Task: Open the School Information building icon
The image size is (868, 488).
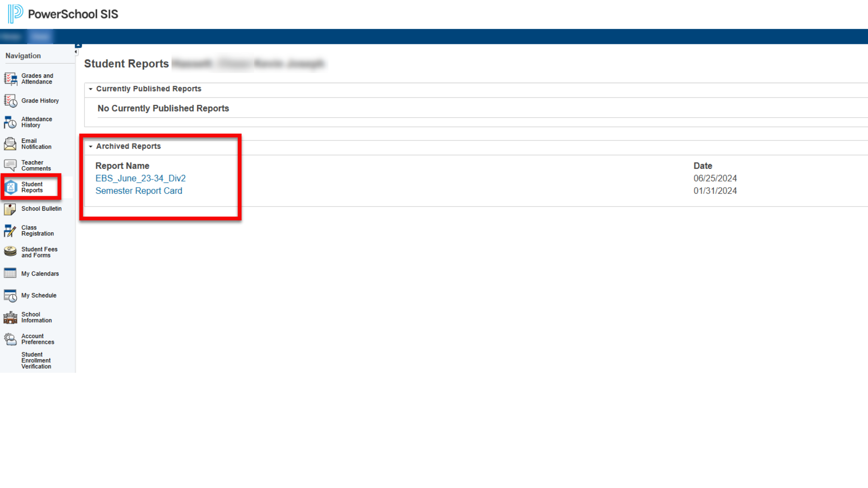Action: click(10, 317)
